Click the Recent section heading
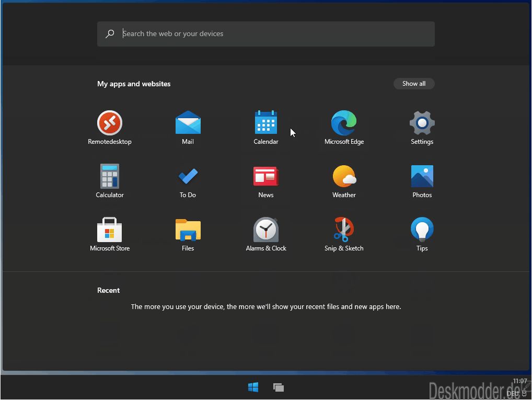Viewport: 532px width, 400px height. pos(108,290)
